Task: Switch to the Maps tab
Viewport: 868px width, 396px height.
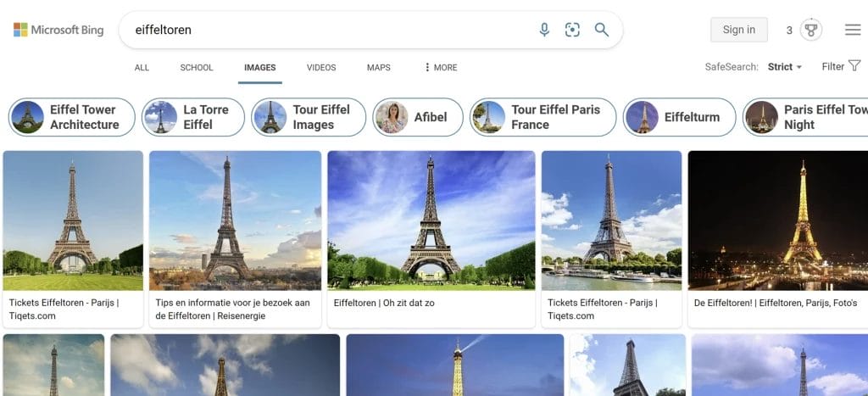Action: click(379, 68)
